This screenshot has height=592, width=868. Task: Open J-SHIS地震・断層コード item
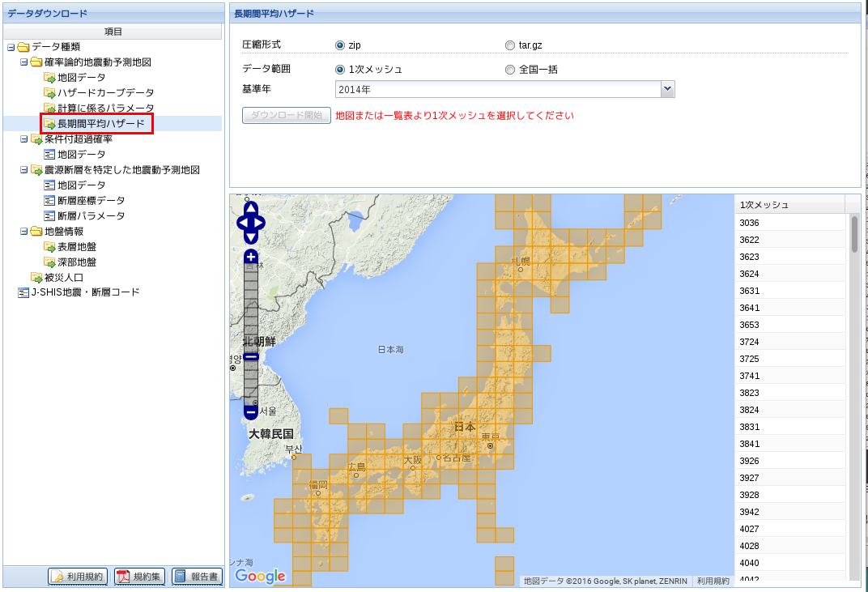[85, 292]
